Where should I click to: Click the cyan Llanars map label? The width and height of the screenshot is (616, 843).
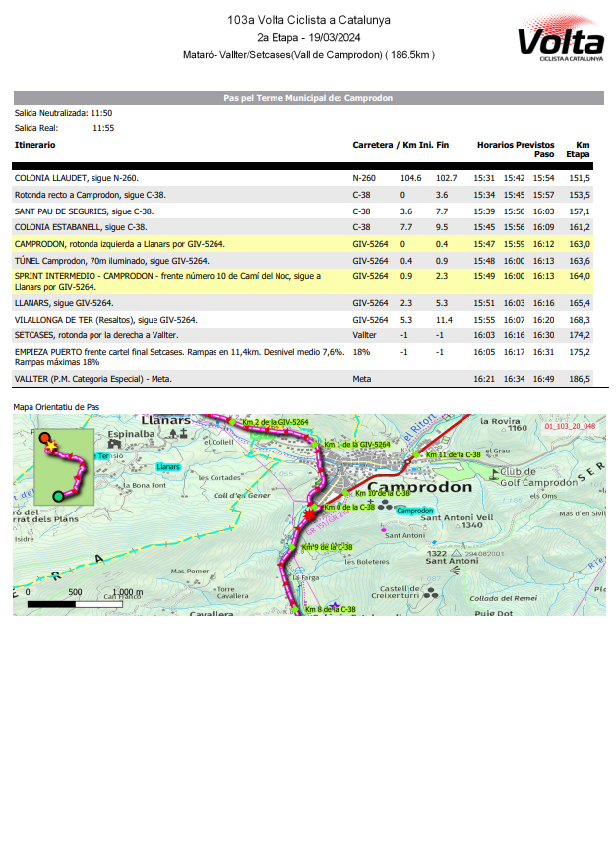click(x=168, y=466)
